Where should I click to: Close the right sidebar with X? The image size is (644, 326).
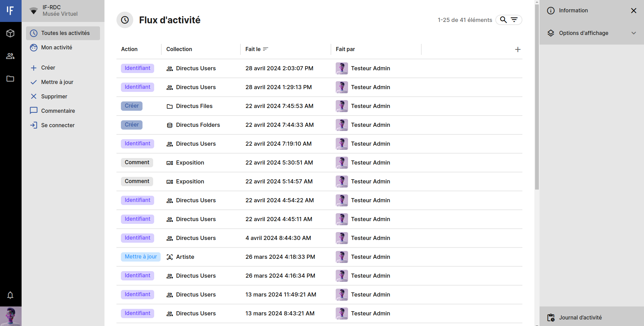tap(633, 11)
